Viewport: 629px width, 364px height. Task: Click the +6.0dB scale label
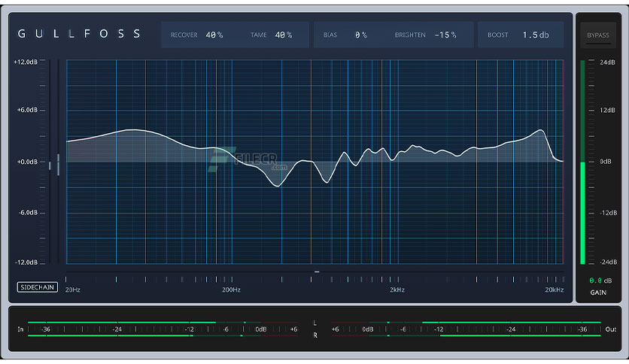click(27, 110)
